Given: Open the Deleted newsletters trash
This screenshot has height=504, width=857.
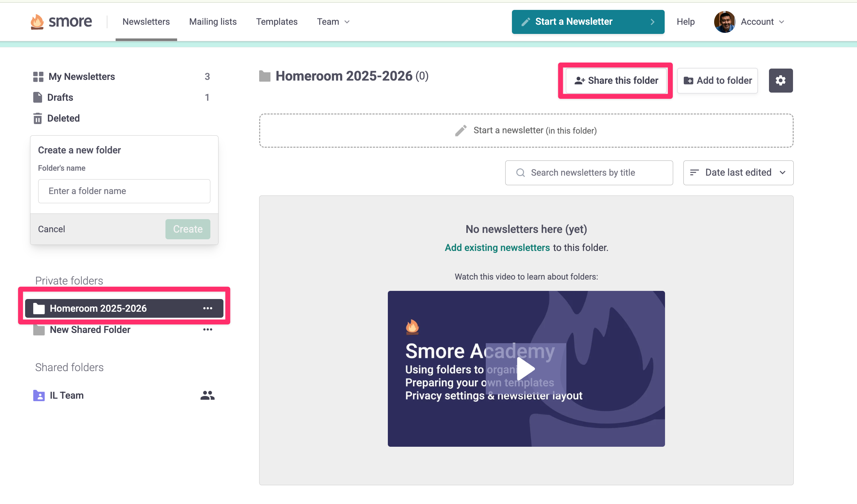Looking at the screenshot, I should click(63, 118).
